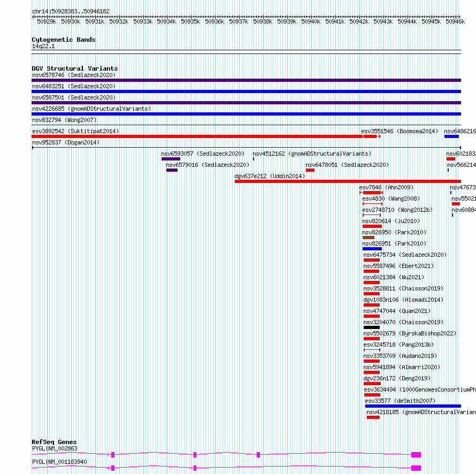This screenshot has width=476, height=474.
Task: Open esv2748710 (Wong2012b) label
Action: tap(397, 210)
